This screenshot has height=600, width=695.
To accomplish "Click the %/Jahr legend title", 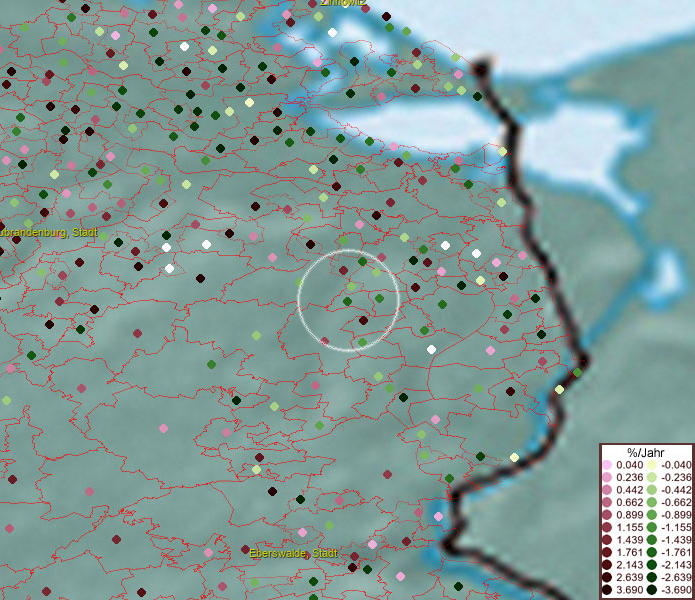I will (x=646, y=452).
